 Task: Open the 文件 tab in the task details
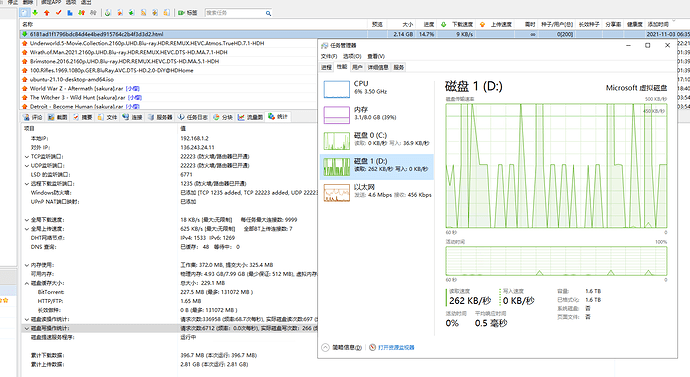(107, 117)
